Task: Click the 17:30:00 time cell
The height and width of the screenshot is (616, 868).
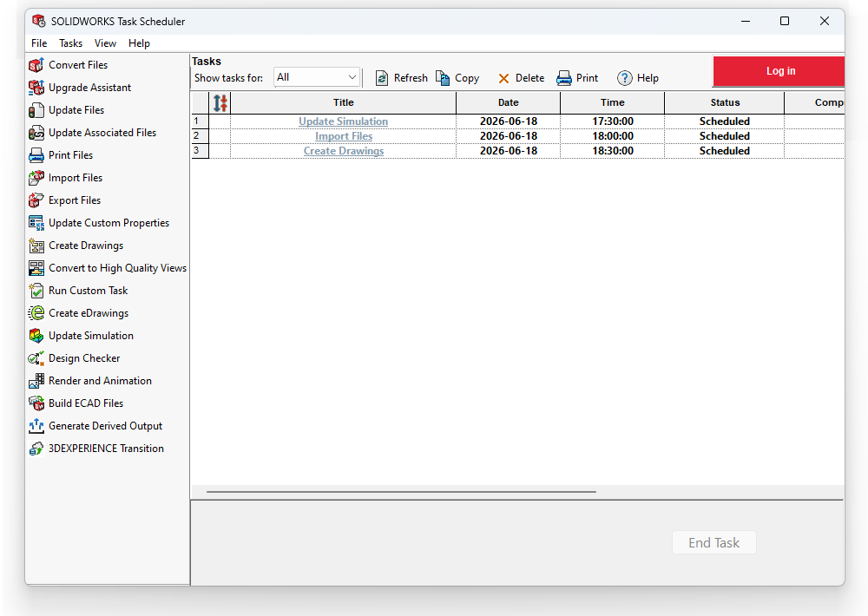Action: (x=612, y=121)
